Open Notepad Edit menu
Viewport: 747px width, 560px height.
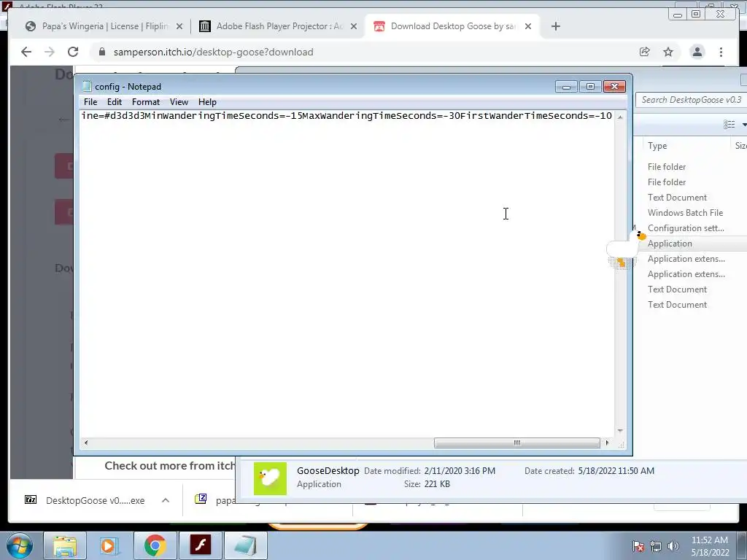click(x=115, y=102)
